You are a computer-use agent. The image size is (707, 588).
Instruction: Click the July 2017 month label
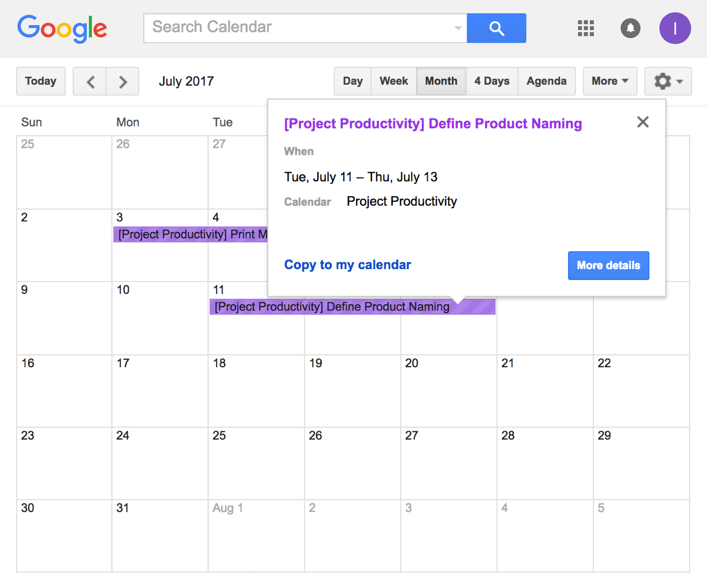pos(186,81)
